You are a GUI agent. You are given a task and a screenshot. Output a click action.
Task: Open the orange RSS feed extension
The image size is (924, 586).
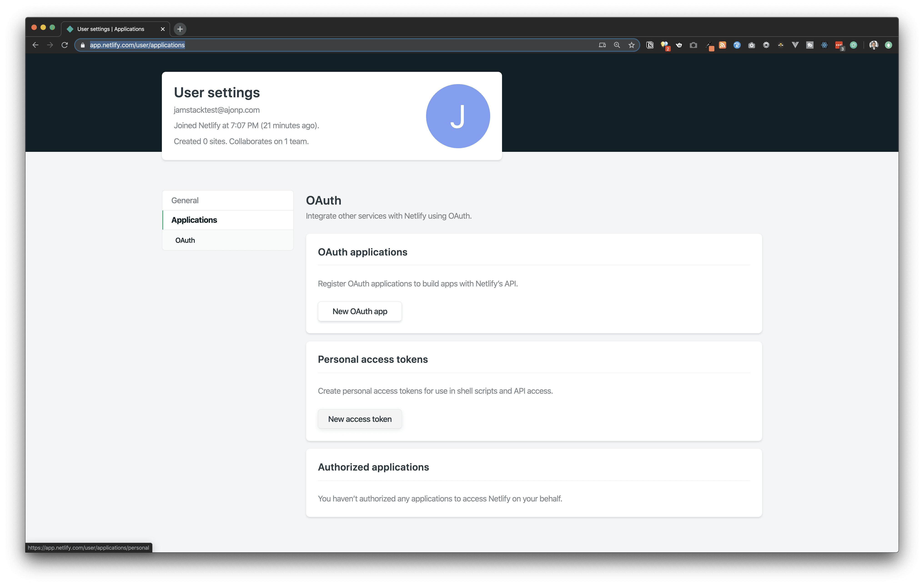(x=722, y=45)
